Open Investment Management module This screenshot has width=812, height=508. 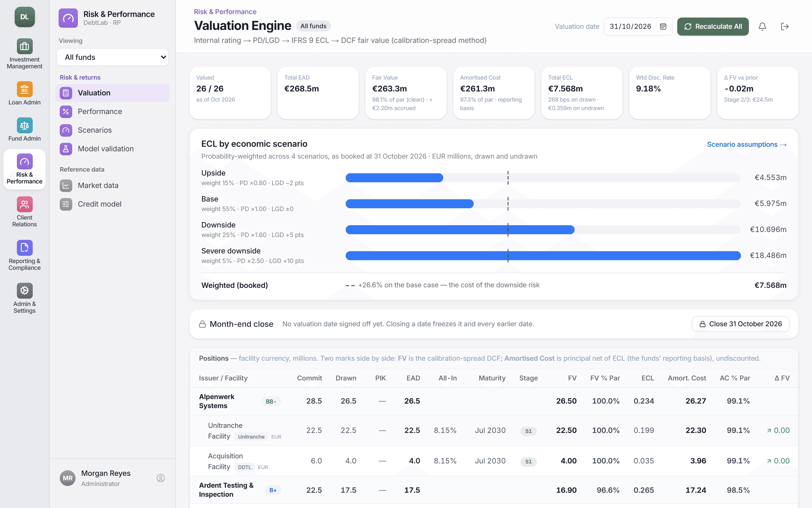pos(25,54)
